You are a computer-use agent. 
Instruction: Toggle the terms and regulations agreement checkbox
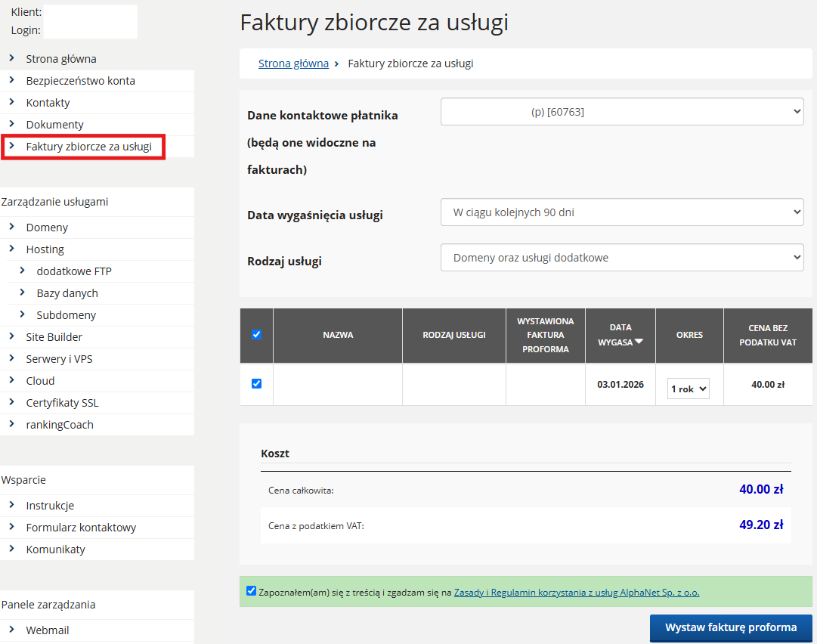(252, 591)
